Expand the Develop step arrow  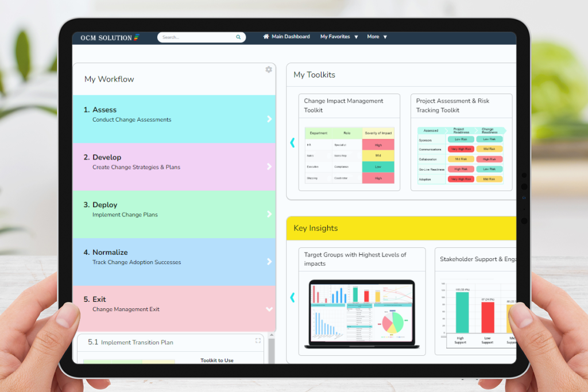(x=269, y=166)
